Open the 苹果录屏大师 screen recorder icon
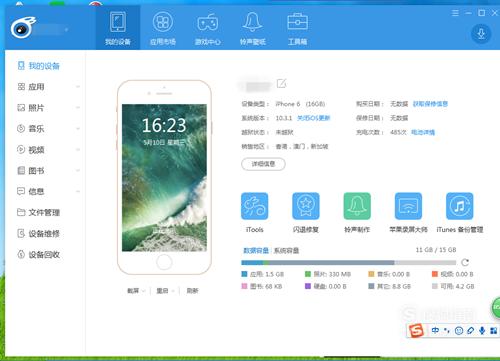The image size is (500, 361). click(408, 206)
